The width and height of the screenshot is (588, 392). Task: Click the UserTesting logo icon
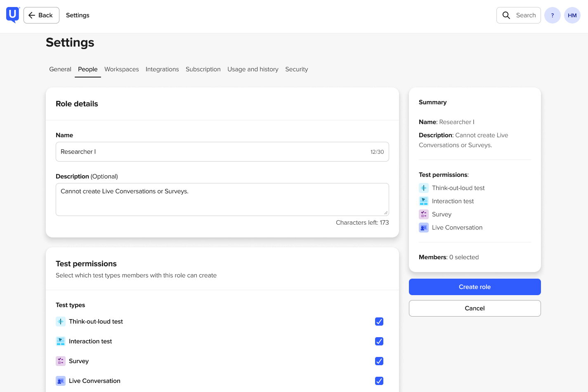tap(13, 15)
